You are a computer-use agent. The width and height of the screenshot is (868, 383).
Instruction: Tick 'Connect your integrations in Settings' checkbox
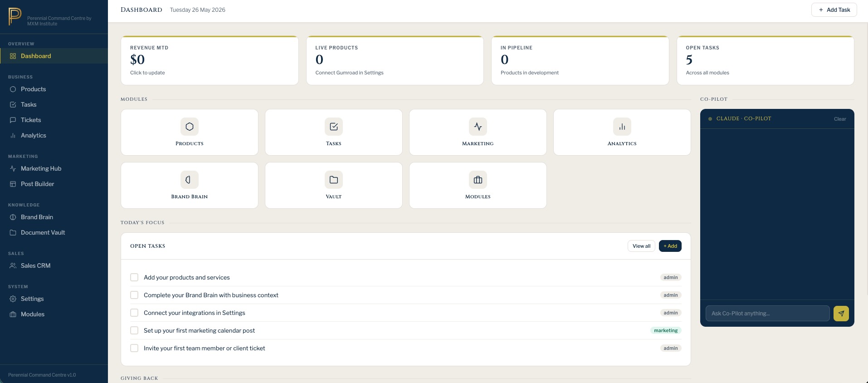(134, 313)
